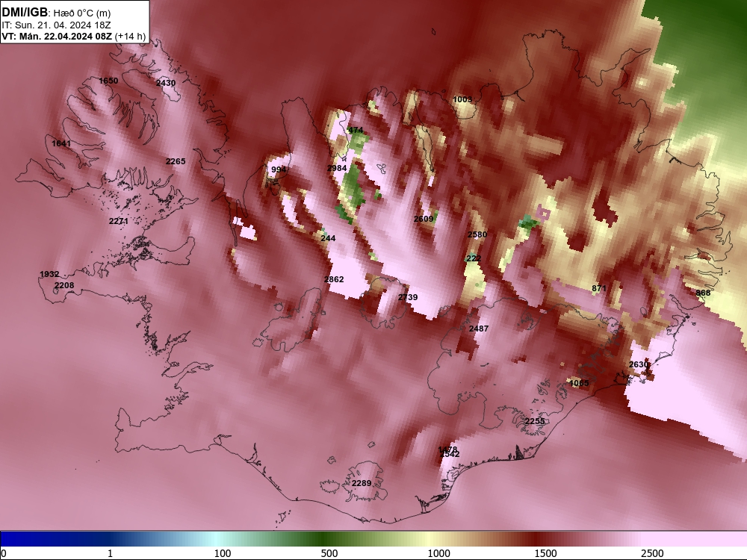Click the 100 label on the color scale
The width and height of the screenshot is (747, 560).
click(223, 553)
